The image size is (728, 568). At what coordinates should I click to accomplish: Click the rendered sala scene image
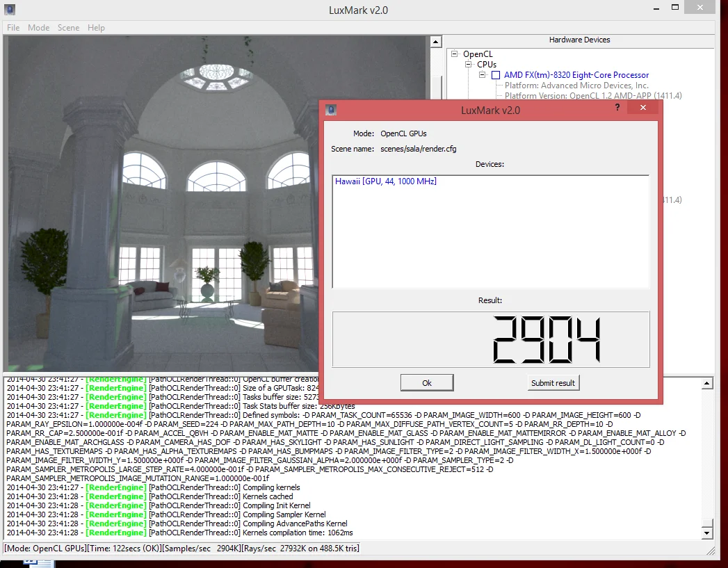163,204
